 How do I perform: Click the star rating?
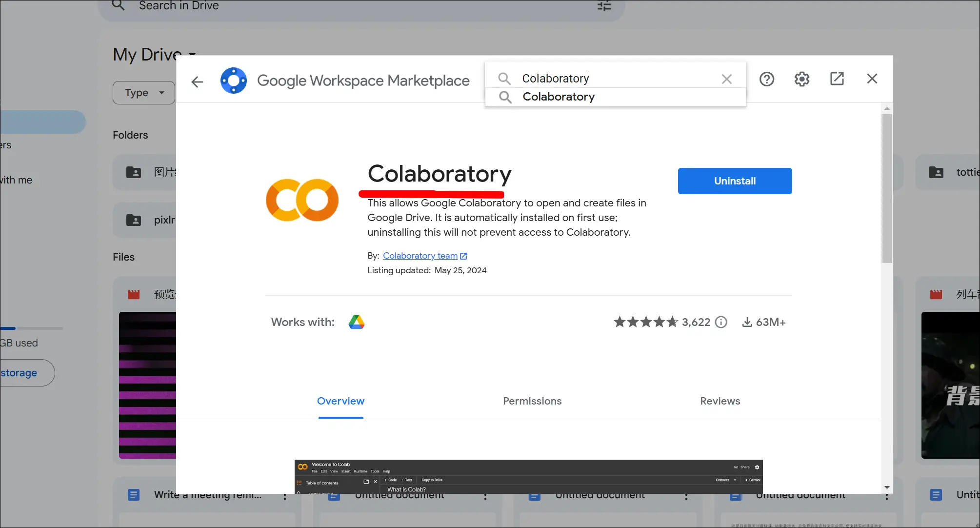coord(646,322)
